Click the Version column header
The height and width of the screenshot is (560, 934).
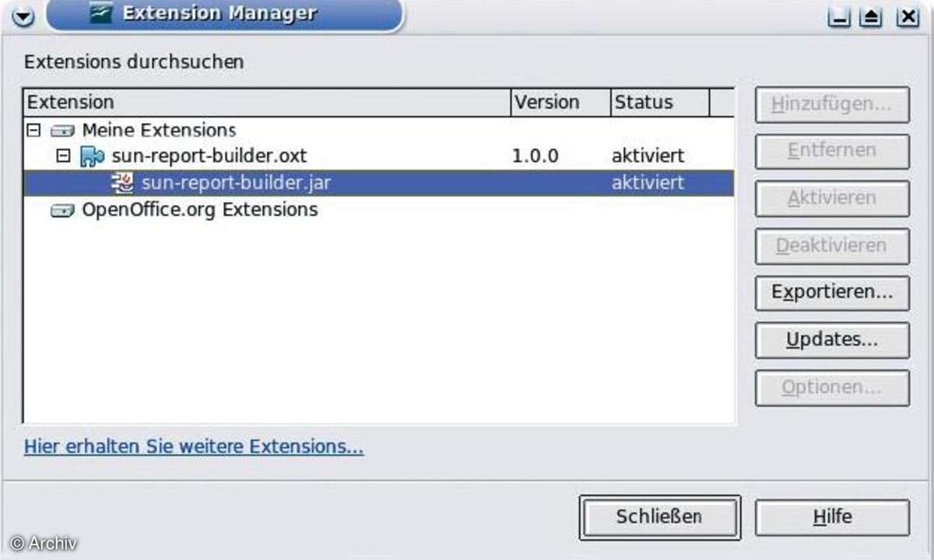559,103
